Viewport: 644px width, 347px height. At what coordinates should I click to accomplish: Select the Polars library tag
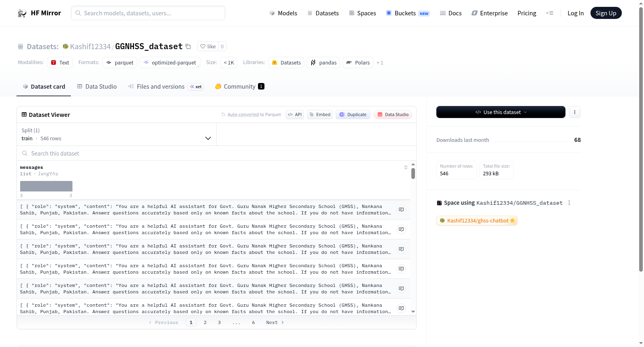358,62
